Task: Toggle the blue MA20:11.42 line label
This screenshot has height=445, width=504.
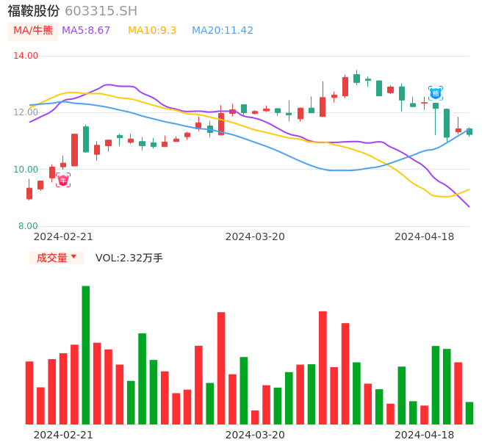Action: tap(223, 31)
